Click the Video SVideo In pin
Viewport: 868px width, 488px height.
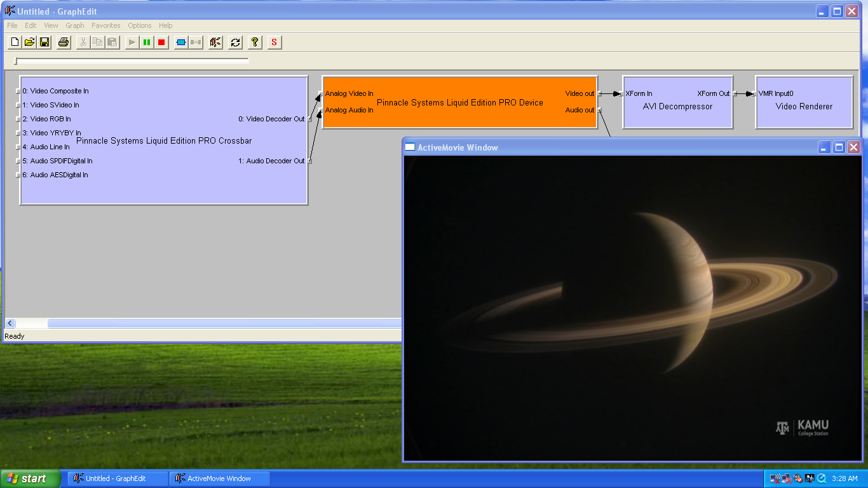pyautogui.click(x=18, y=105)
